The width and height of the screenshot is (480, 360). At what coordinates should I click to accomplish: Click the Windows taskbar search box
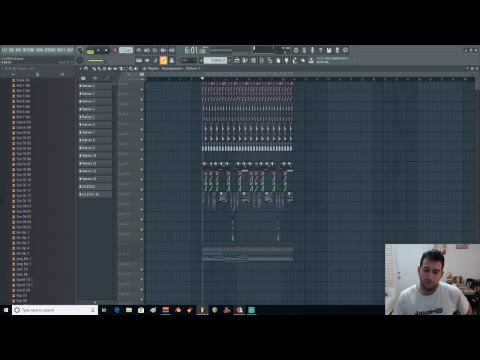[55, 310]
